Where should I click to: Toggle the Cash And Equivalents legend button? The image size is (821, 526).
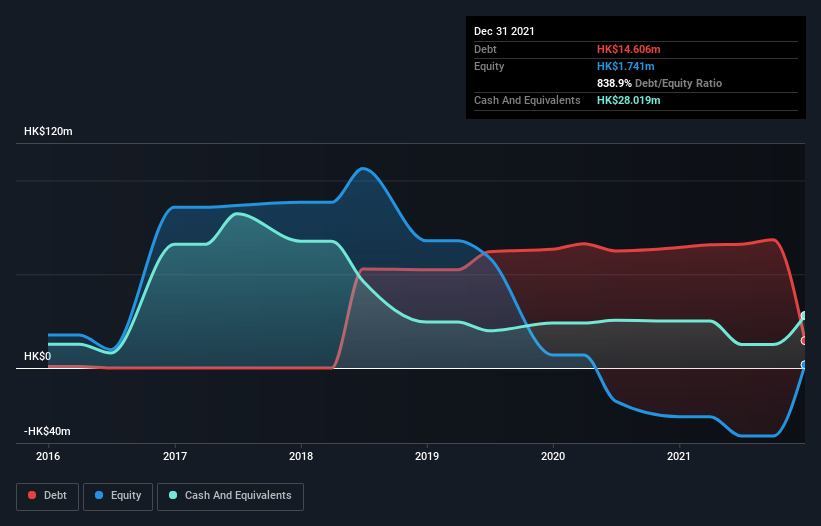(x=230, y=496)
